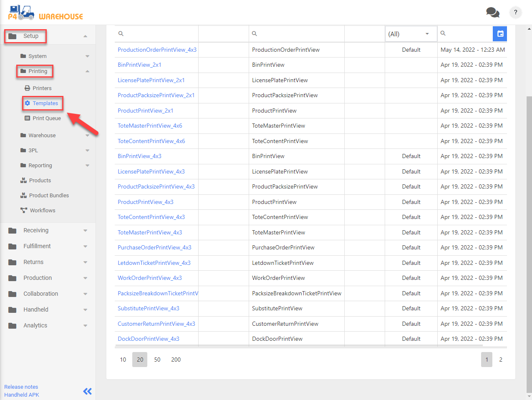The height and width of the screenshot is (400, 532).
Task: Open ProductionOrderPrintView_4x3 template link
Action: point(157,50)
